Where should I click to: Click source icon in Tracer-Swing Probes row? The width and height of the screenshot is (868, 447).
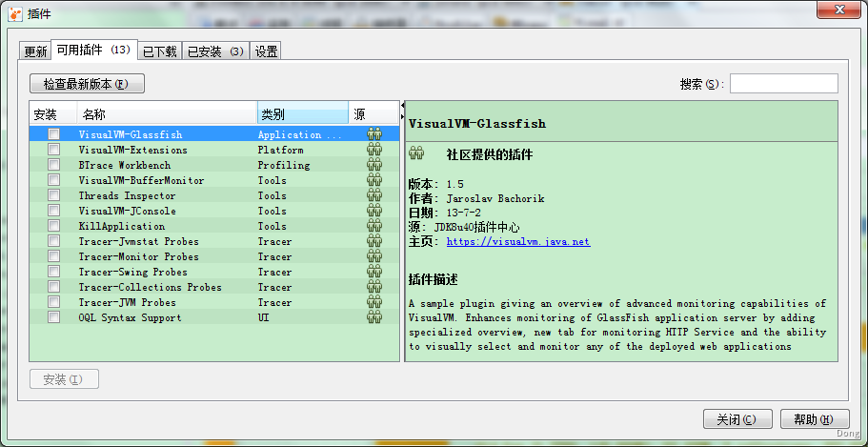point(374,272)
